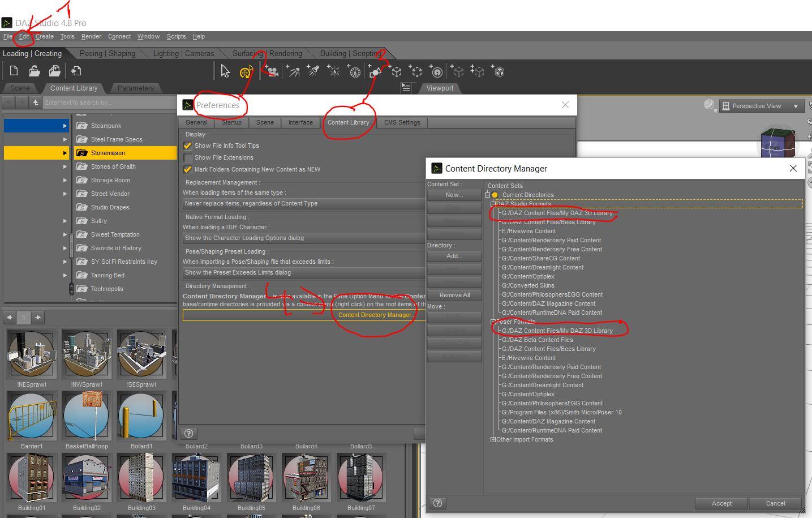Open the Render menu
812x518 pixels.
91,37
